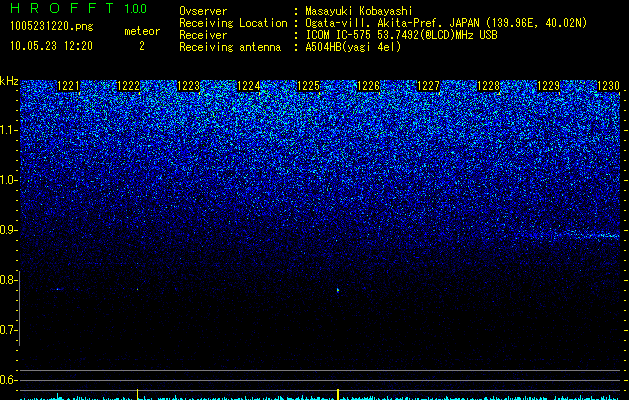Click the date stamp 10.05.23 12:20
629x400 pixels.
click(51, 46)
